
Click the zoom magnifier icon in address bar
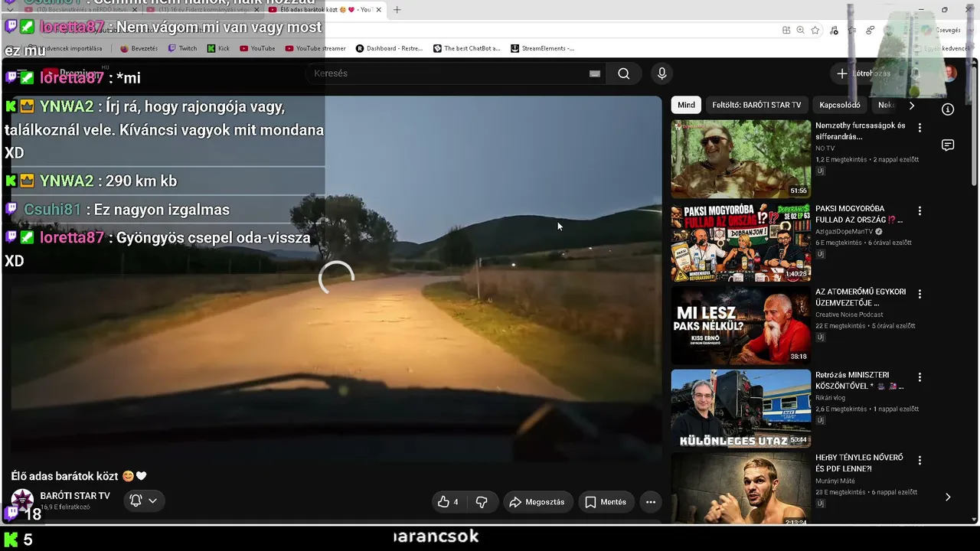click(800, 30)
